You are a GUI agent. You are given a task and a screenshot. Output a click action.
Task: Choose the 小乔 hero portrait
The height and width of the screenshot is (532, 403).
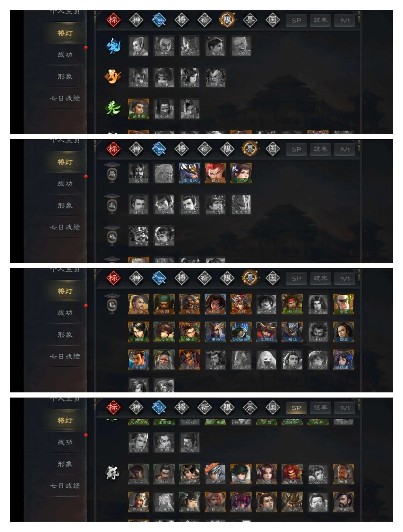[241, 173]
